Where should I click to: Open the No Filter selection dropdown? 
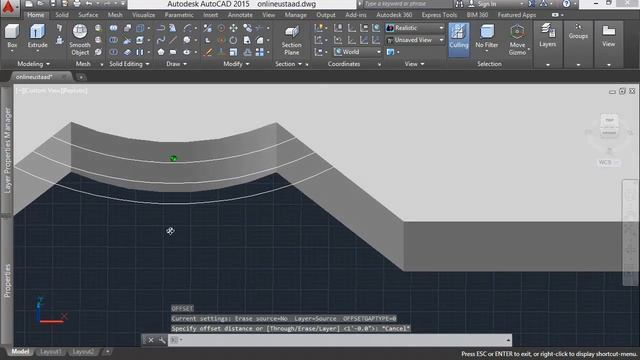tap(487, 37)
